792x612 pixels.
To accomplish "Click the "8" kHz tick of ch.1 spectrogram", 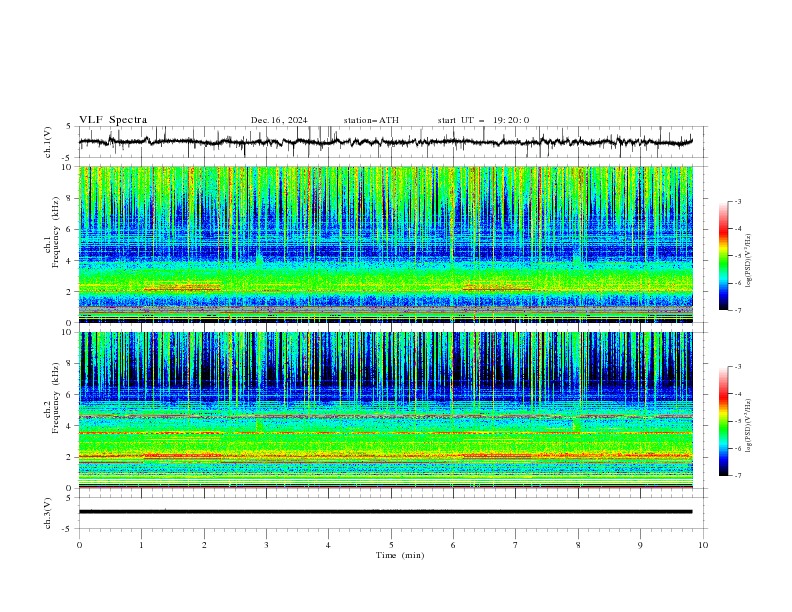I will pyautogui.click(x=70, y=198).
